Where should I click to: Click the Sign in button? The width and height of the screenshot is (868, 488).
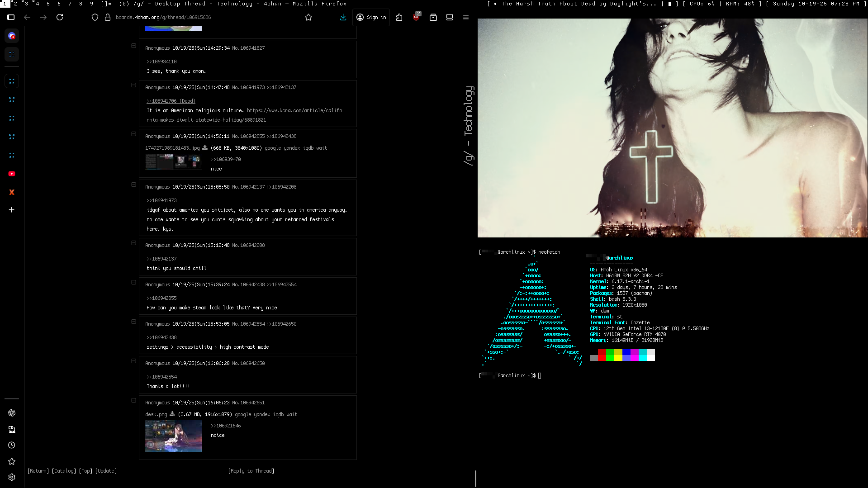point(371,17)
